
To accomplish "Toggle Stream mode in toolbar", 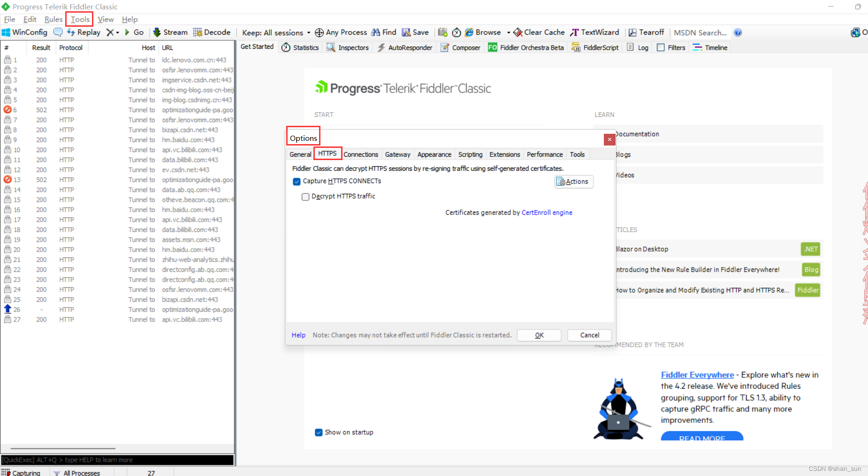I will click(x=170, y=32).
